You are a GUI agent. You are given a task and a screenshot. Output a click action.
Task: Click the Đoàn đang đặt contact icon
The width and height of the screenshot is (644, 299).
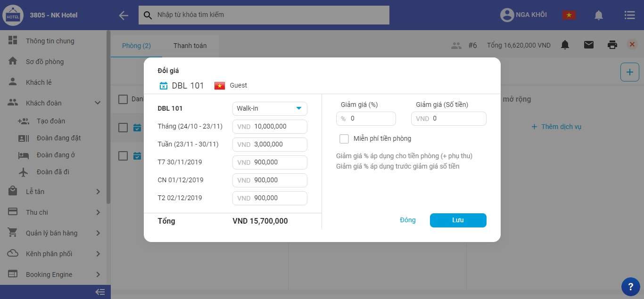24,138
